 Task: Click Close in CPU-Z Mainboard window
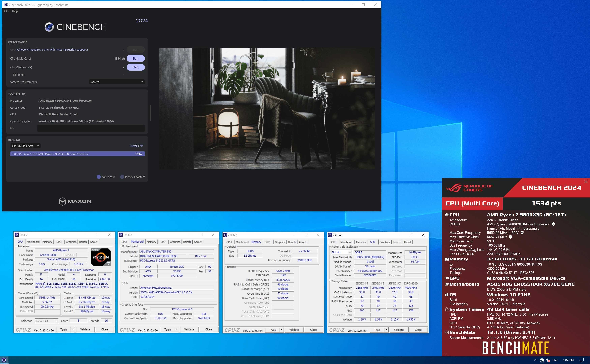pos(208,329)
